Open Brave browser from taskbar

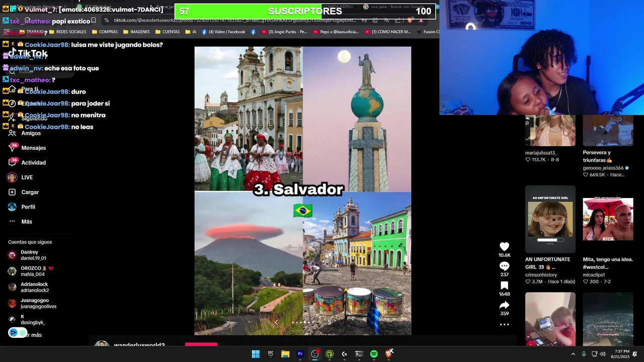coord(388,354)
